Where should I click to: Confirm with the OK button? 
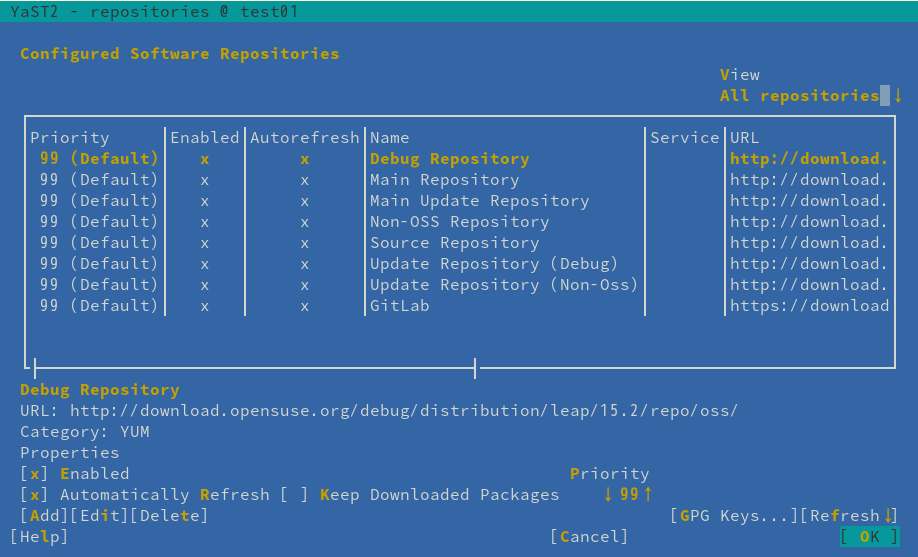tap(869, 537)
